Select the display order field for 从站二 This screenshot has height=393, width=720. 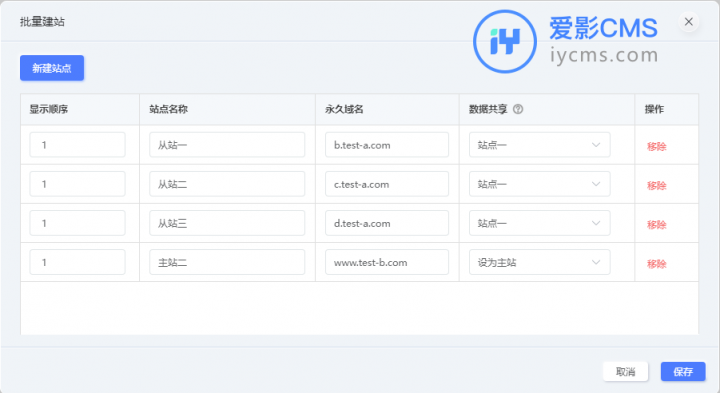tap(78, 184)
